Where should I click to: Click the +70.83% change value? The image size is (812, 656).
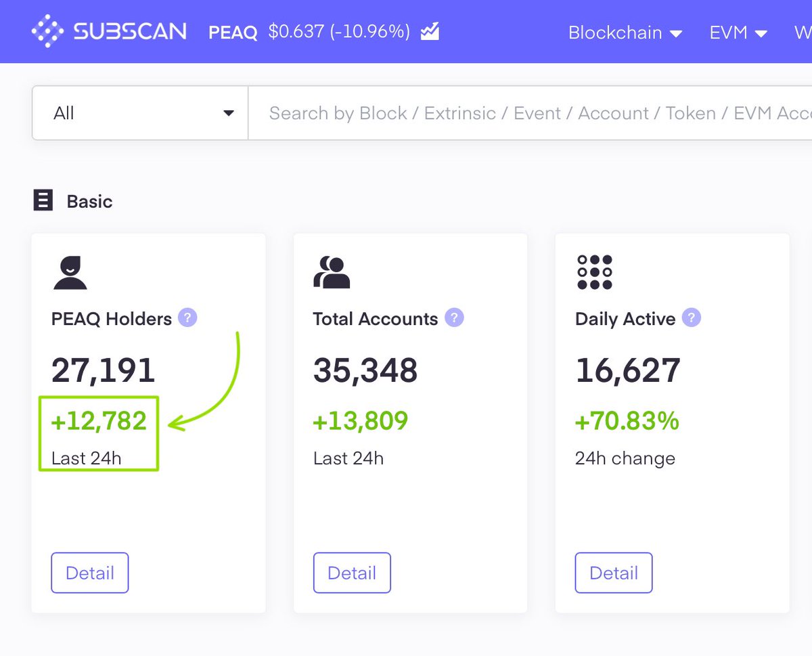627,421
